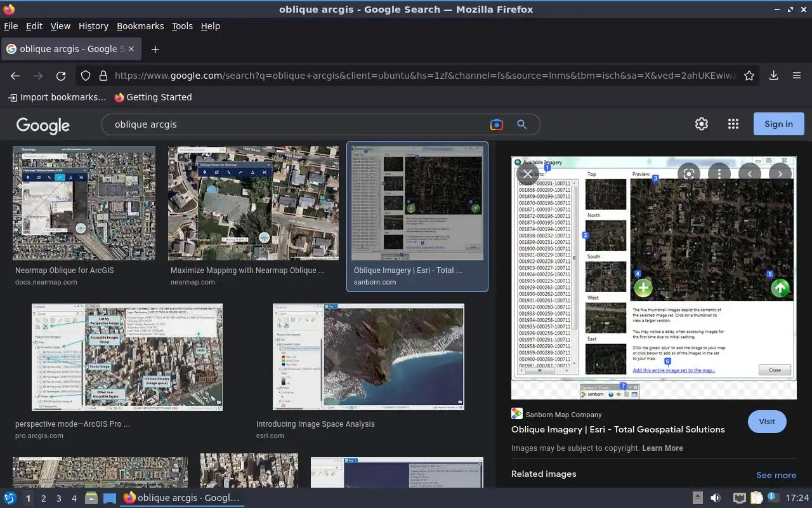Search inside image with Lens icon in preview
The height and width of the screenshot is (508, 812).
point(688,173)
